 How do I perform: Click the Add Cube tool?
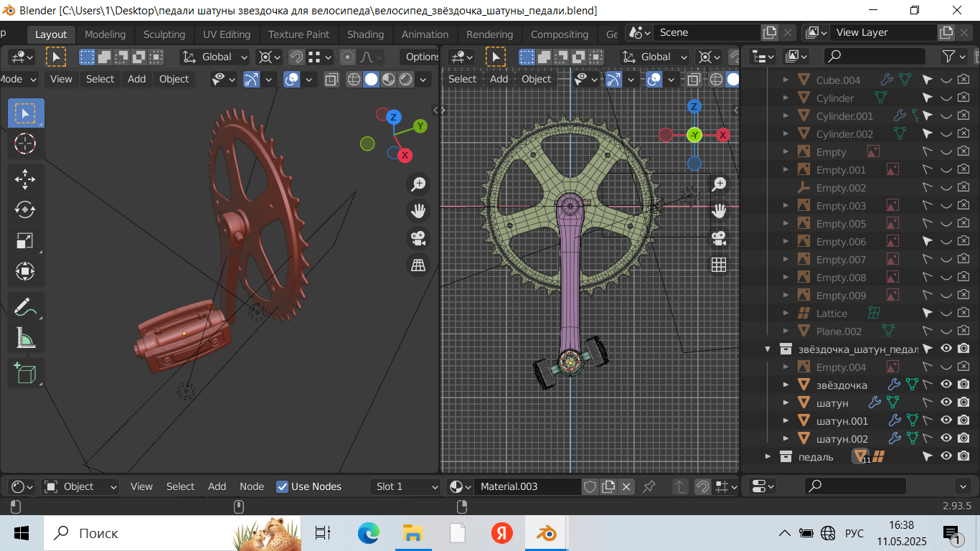pos(25,373)
